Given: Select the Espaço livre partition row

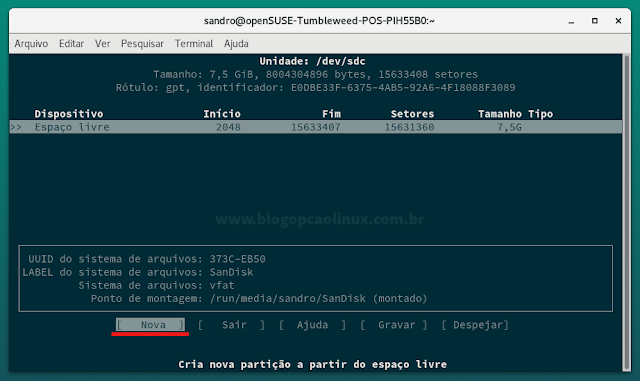Looking at the screenshot, I should [x=316, y=127].
